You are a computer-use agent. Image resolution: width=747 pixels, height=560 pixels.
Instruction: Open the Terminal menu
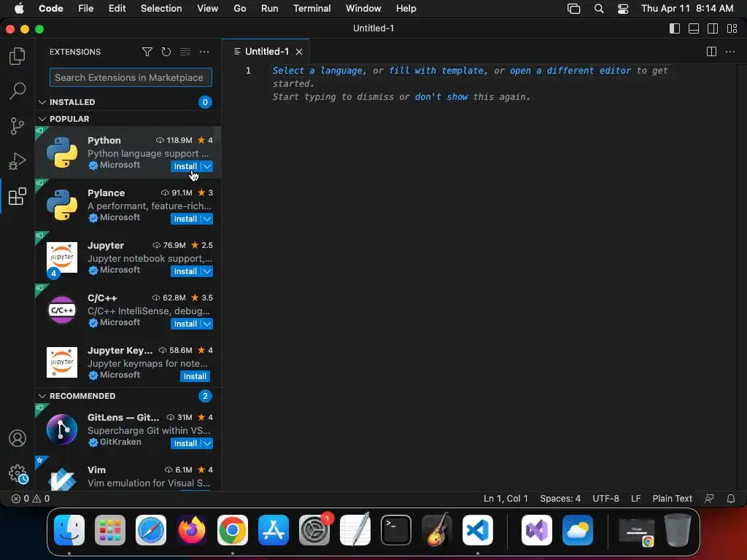point(312,9)
